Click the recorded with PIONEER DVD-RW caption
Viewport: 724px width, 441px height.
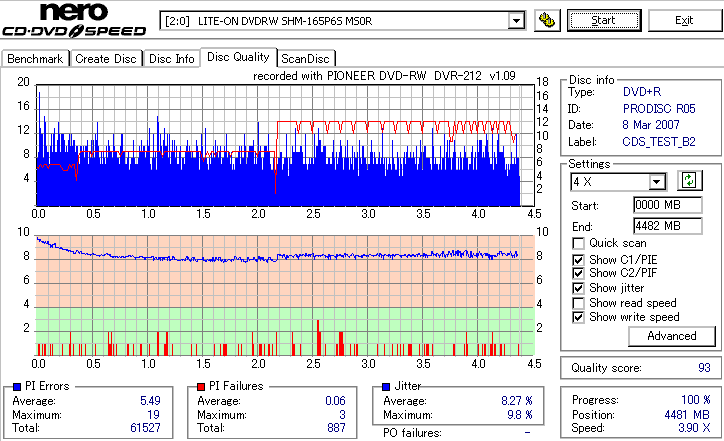coord(384,76)
